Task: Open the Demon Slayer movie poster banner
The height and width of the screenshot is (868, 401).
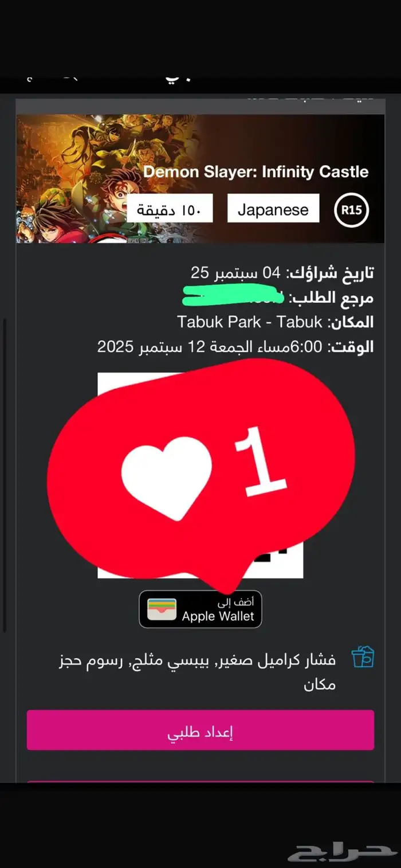Action: [200, 178]
